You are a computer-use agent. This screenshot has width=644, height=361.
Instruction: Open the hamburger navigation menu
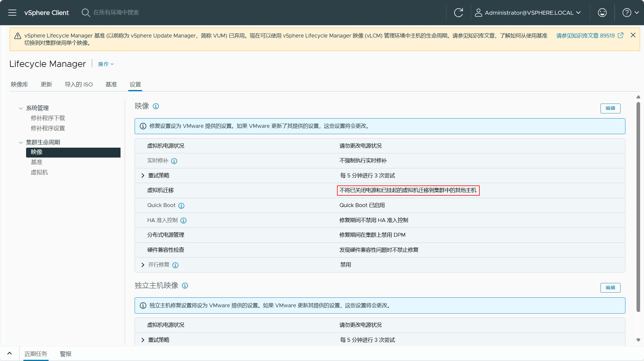tap(12, 13)
